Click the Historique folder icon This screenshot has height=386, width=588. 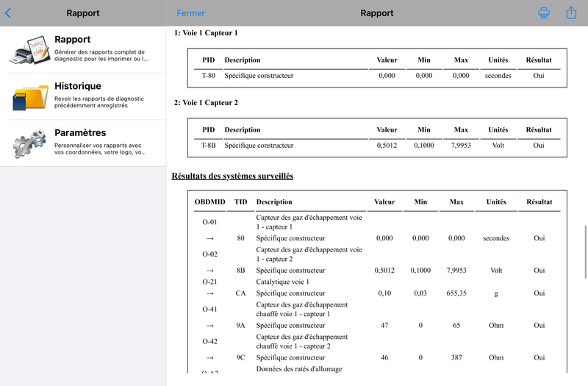coord(30,97)
